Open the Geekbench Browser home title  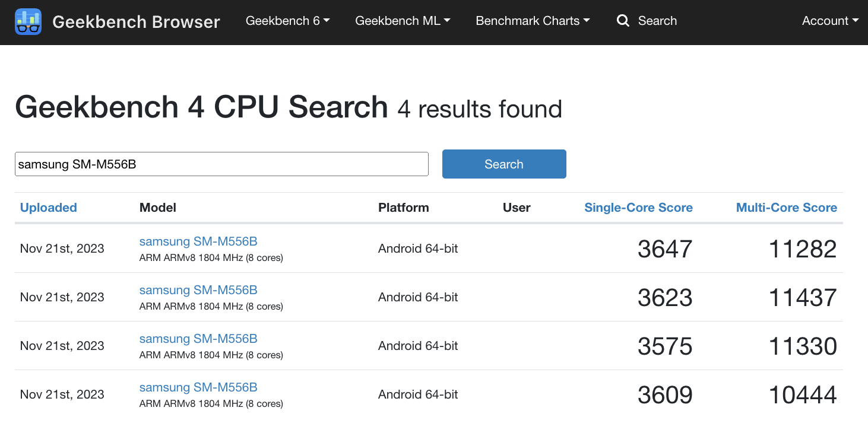coord(136,22)
